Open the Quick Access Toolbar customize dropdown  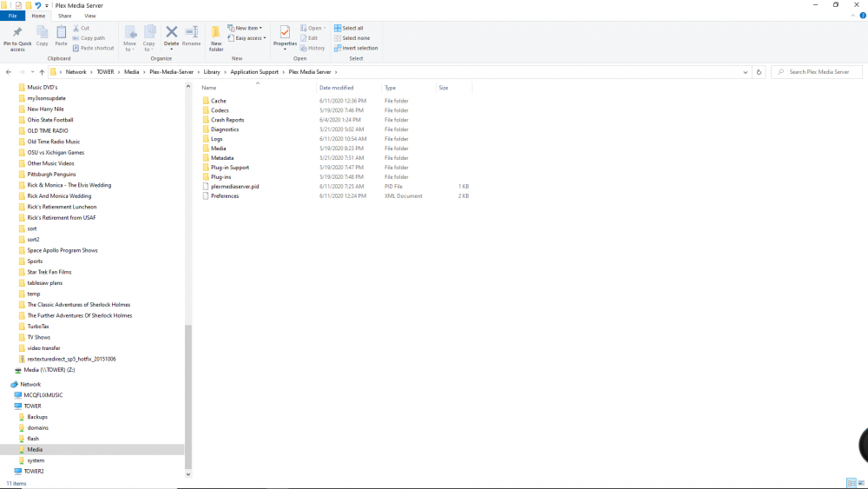click(x=47, y=5)
